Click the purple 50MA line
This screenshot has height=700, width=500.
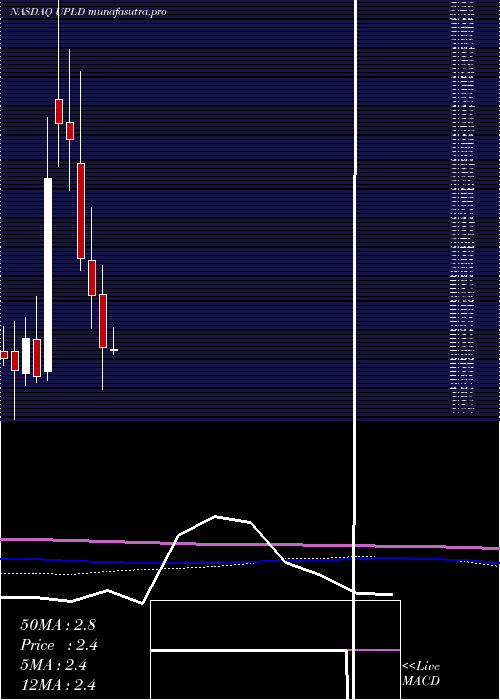(250, 544)
